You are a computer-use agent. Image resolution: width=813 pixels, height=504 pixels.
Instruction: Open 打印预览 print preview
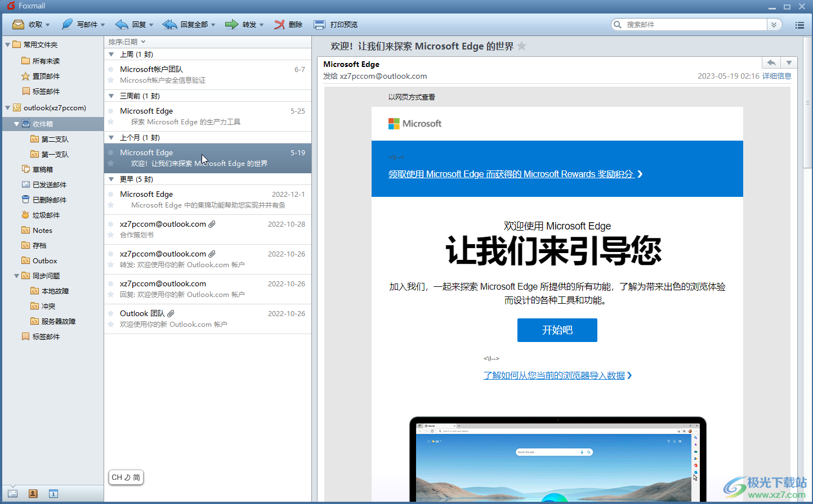336,24
